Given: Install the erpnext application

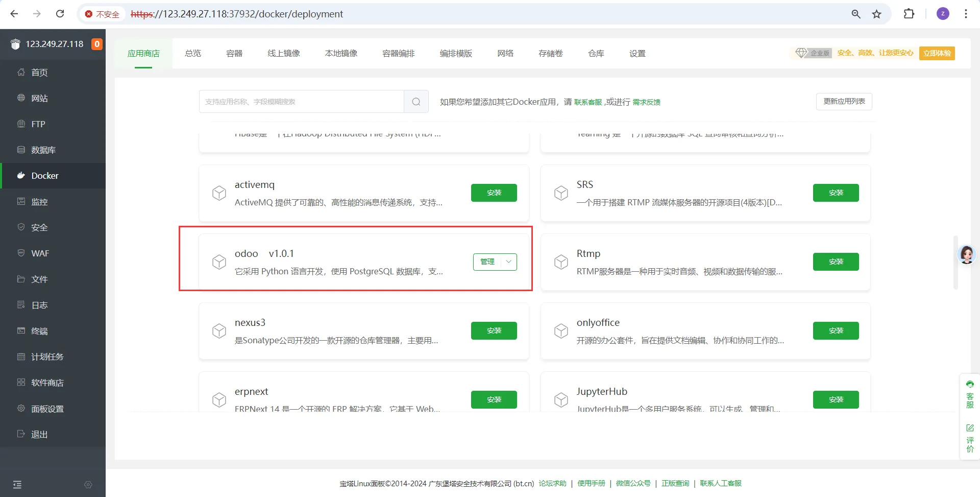Looking at the screenshot, I should 494,399.
